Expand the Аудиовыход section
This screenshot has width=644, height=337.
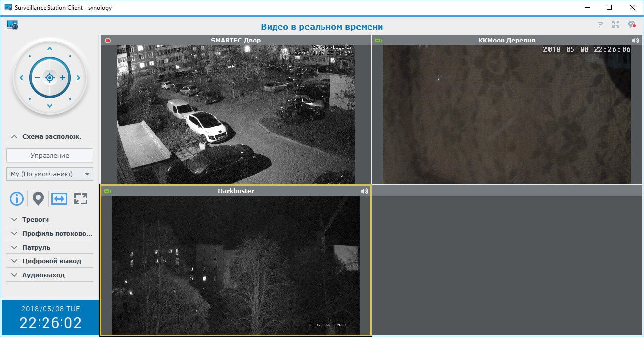pyautogui.click(x=50, y=275)
